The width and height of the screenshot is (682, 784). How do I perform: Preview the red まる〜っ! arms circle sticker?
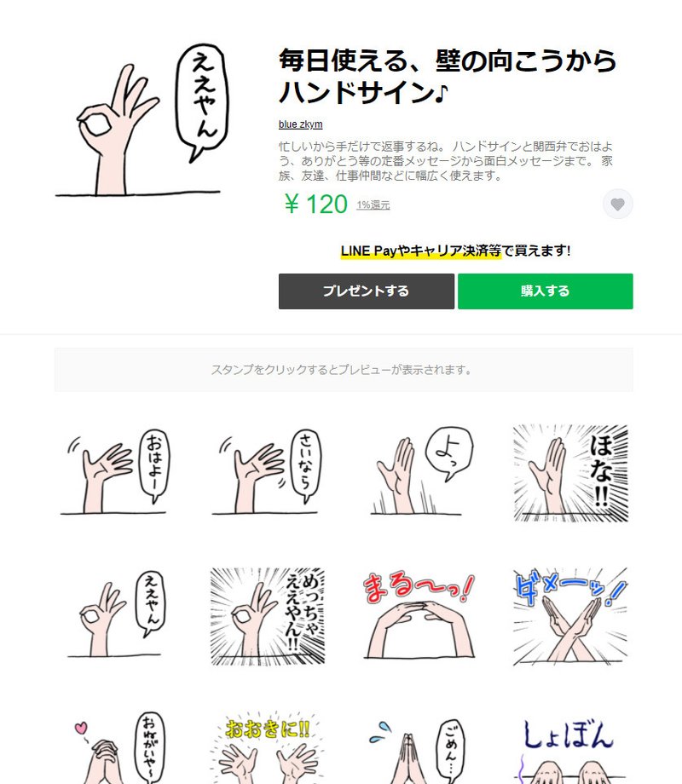[419, 616]
